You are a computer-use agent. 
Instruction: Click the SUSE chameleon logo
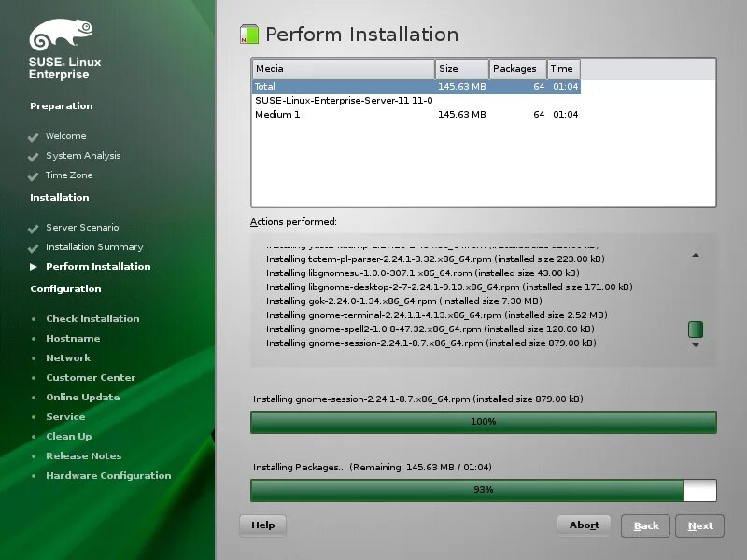(61, 35)
